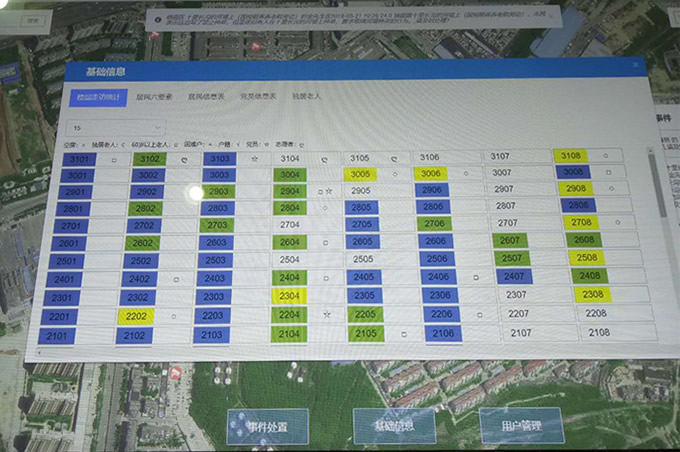Click the star icon beside room 3103
680x452 pixels.
255,159
